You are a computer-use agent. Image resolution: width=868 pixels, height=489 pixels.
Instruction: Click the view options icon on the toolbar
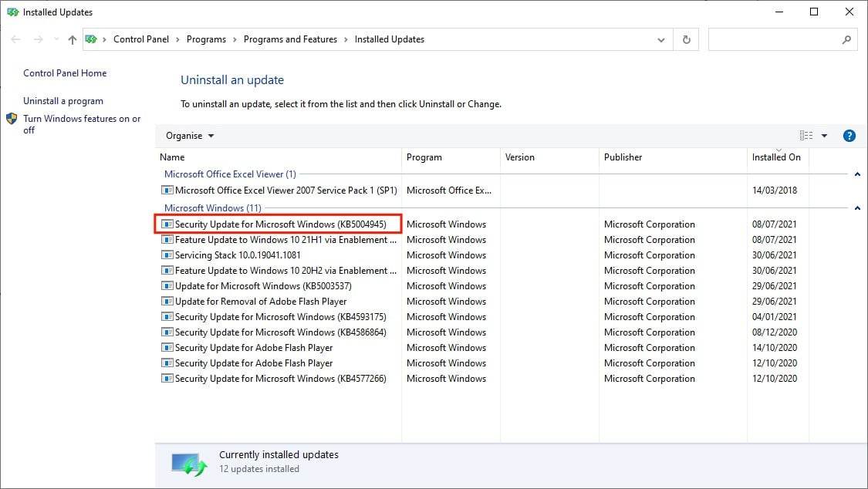[x=805, y=135]
